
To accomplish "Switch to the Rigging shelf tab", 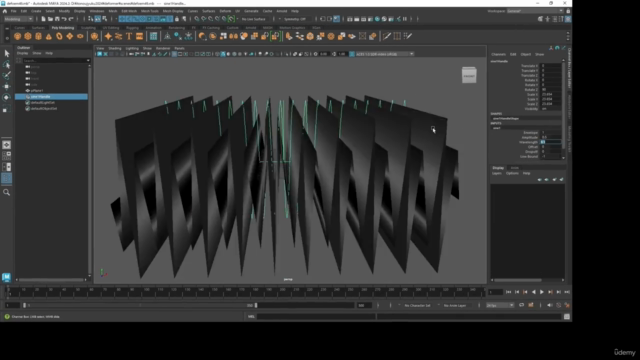I will (132, 28).
